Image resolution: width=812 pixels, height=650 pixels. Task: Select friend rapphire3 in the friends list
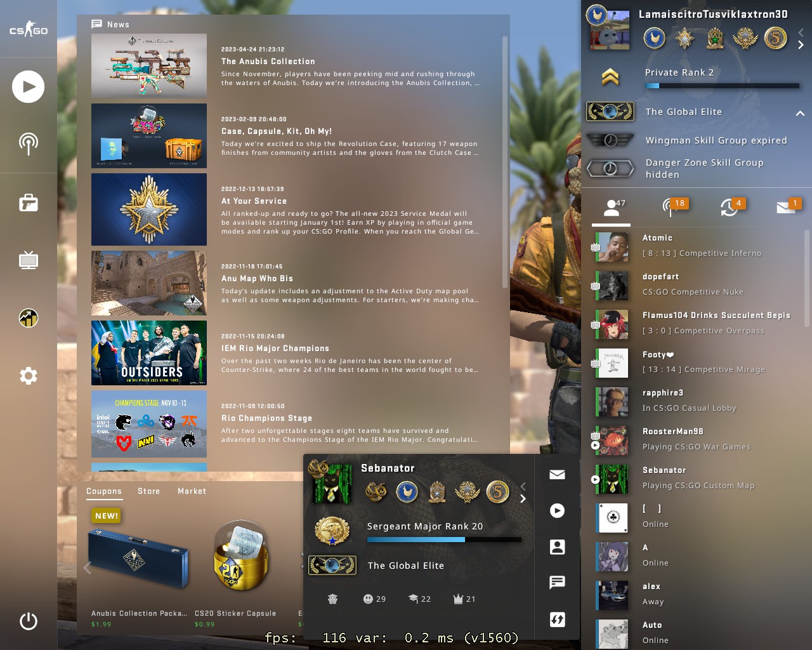[696, 401]
